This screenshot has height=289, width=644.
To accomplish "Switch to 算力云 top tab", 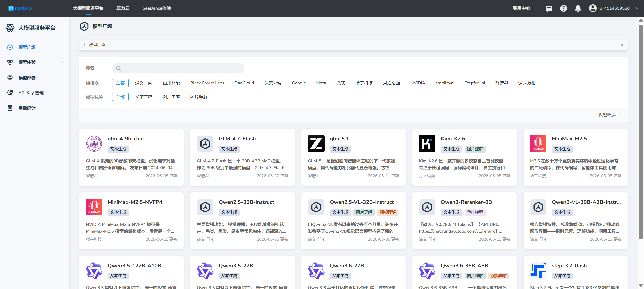I will coord(123,8).
